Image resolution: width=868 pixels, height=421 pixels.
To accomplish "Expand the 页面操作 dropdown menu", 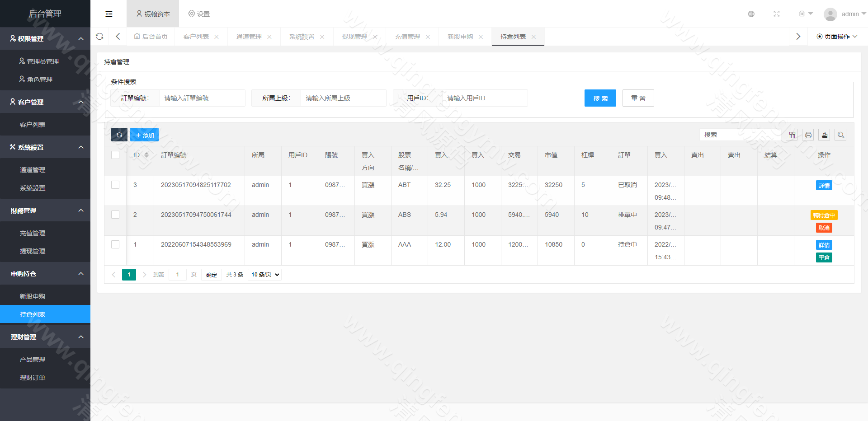I will [x=837, y=37].
